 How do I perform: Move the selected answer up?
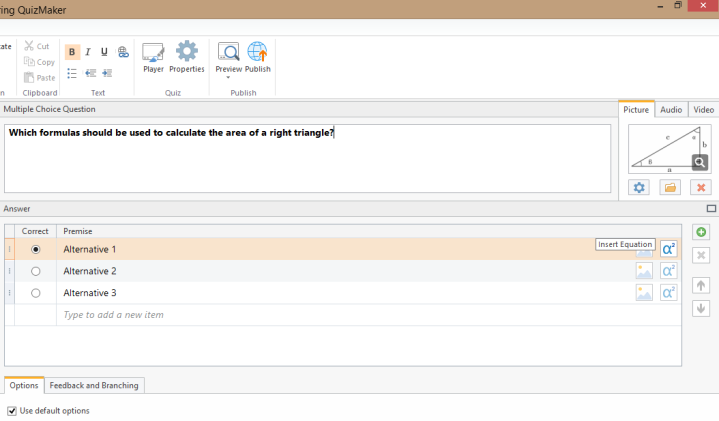click(x=701, y=286)
